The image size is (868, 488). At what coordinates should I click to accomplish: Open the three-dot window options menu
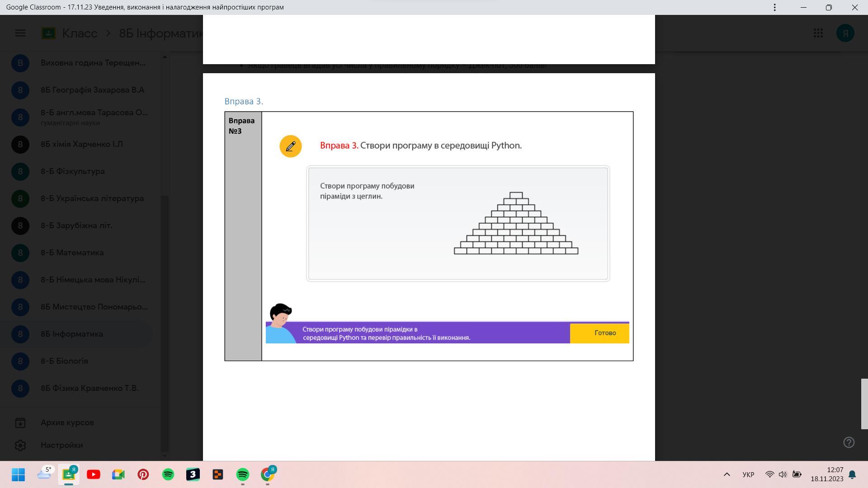[774, 7]
